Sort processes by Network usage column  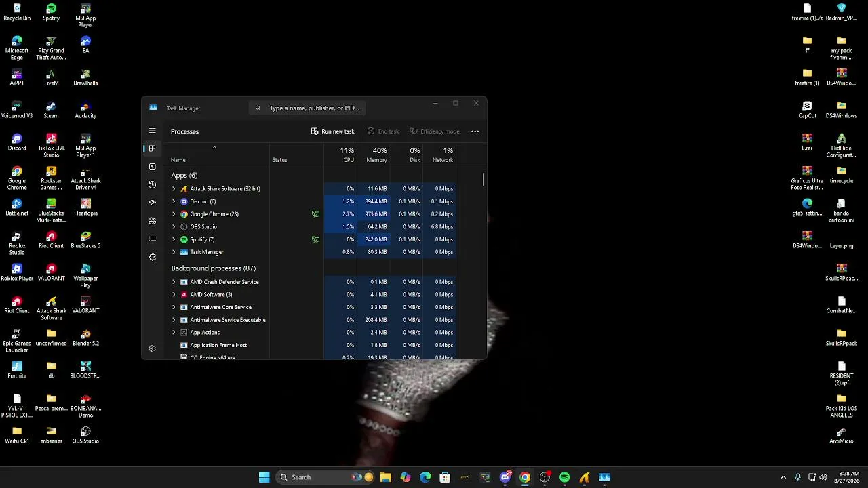439,155
